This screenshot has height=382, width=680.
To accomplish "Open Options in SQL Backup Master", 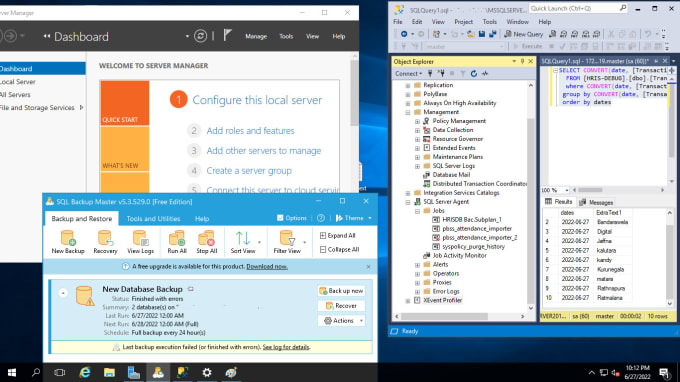I will (x=292, y=218).
